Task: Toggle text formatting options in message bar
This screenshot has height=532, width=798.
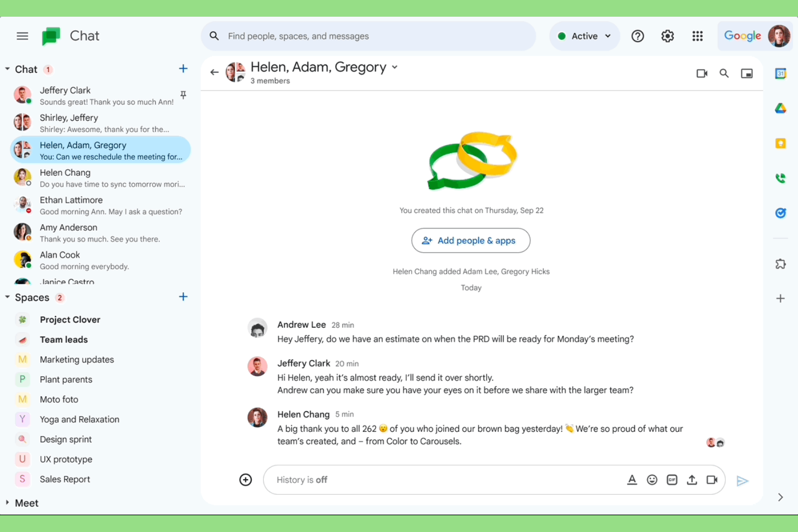Action: tap(632, 480)
